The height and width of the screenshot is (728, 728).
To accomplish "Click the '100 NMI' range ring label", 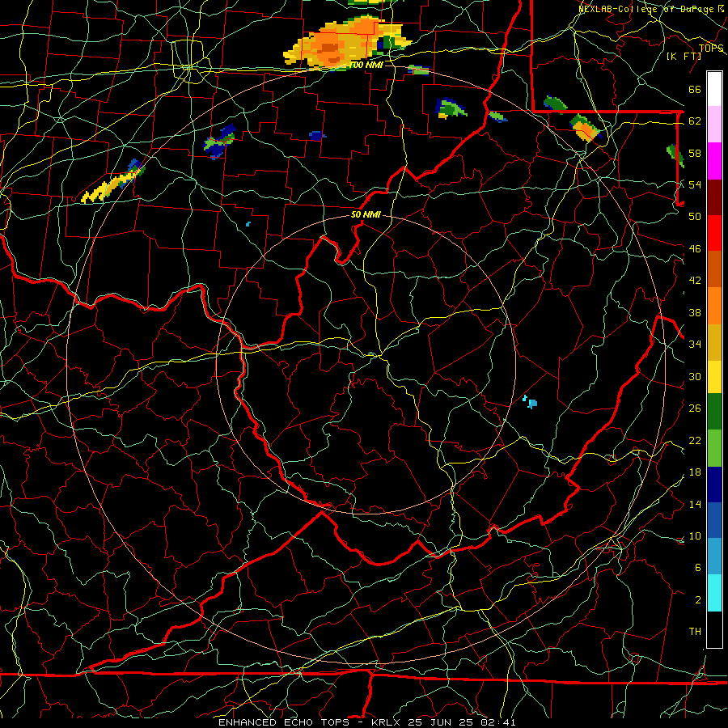I will point(366,65).
